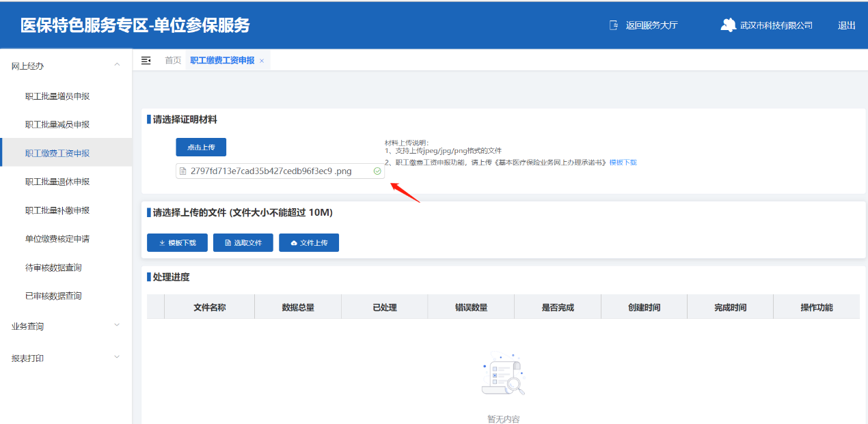
Task: Click the 请选择证明材料 section heading
Action: pyautogui.click(x=185, y=119)
